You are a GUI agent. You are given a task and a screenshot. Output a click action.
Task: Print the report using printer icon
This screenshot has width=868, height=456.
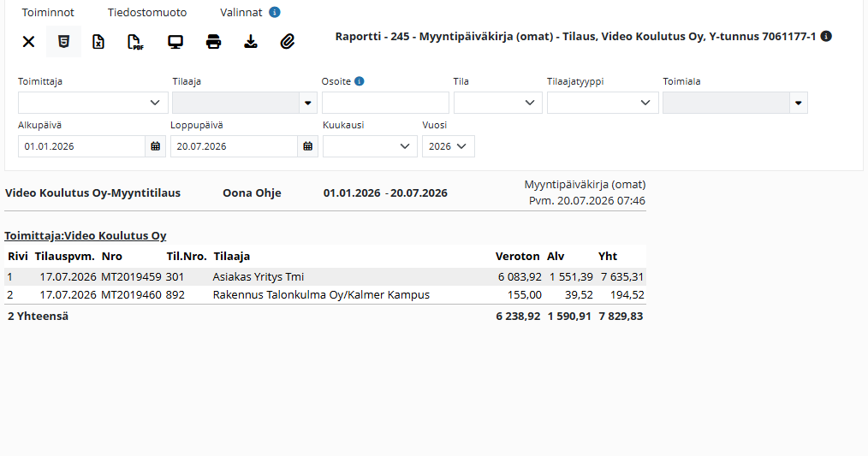click(213, 42)
